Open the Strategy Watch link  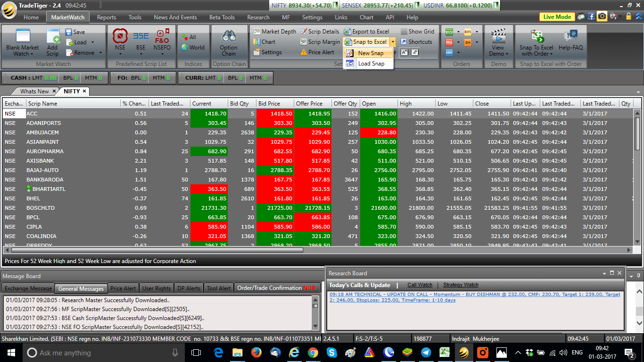[461, 285]
